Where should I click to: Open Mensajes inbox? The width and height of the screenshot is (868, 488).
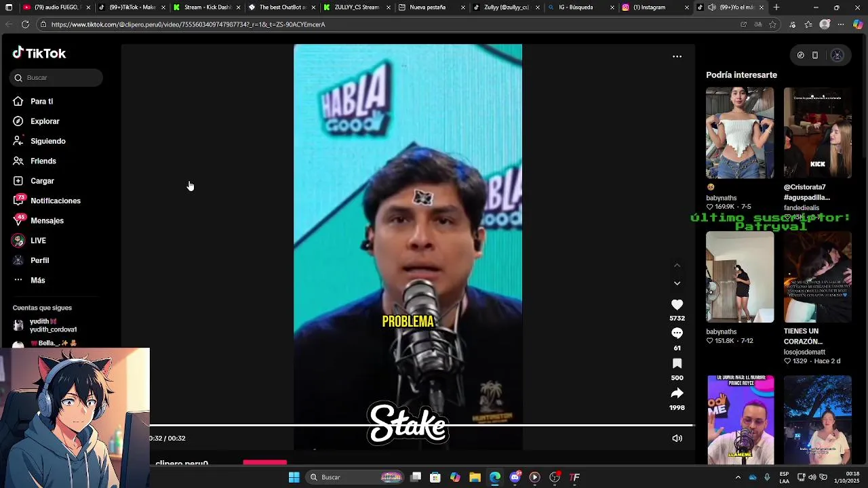(47, 221)
